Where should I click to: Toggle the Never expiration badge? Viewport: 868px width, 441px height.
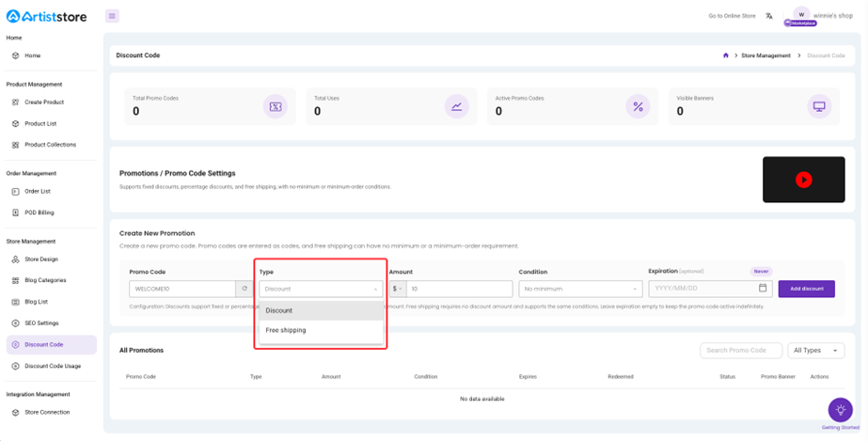[x=761, y=272]
